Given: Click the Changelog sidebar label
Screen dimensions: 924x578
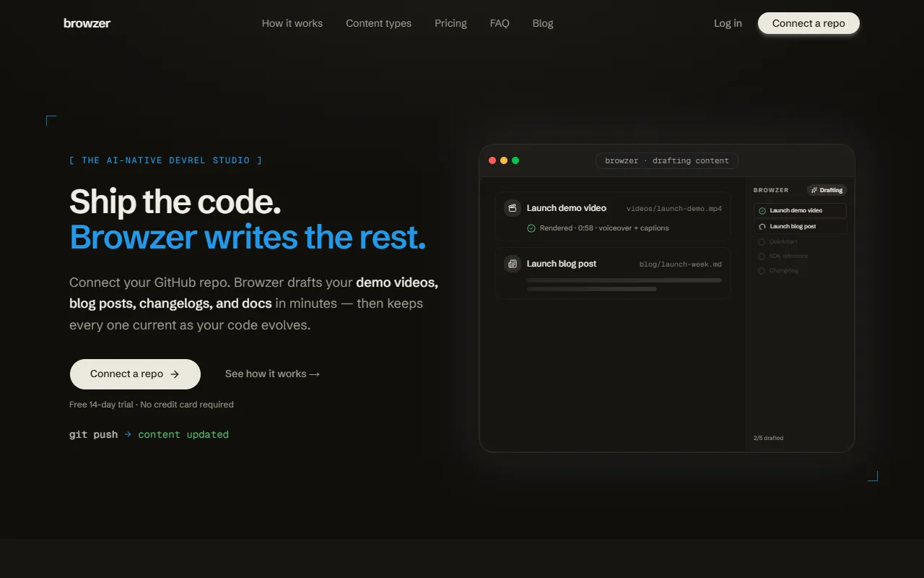Looking at the screenshot, I should (x=784, y=271).
